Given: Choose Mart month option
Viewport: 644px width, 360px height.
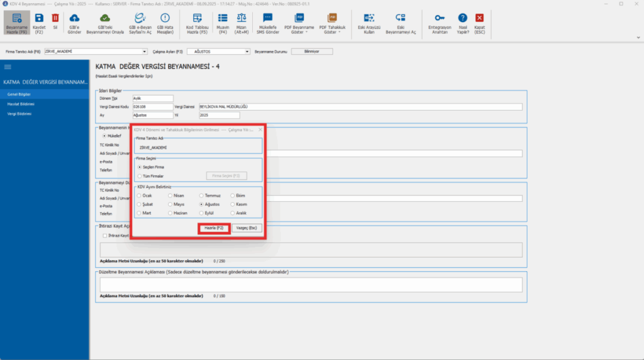Looking at the screenshot, I should [x=139, y=213].
